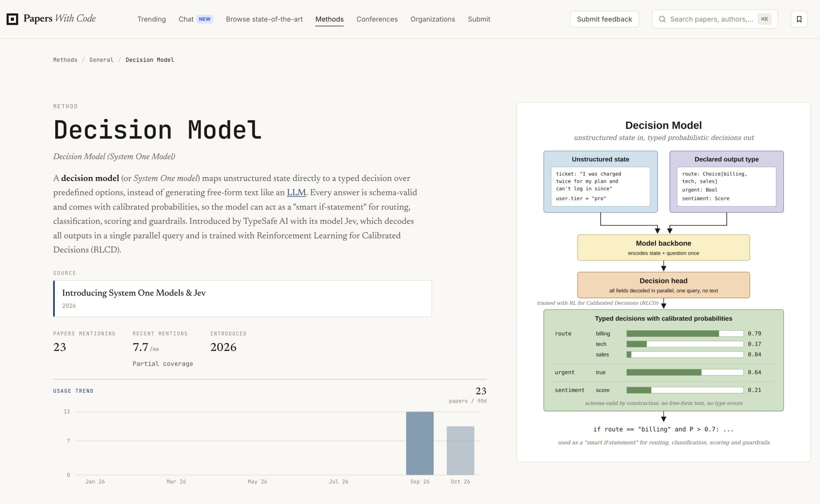The height and width of the screenshot is (504, 820).
Task: Click the Papers With Code wordmark
Action: [x=60, y=18]
